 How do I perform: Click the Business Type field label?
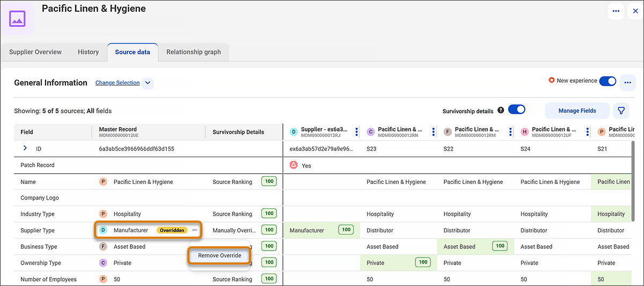coord(38,247)
